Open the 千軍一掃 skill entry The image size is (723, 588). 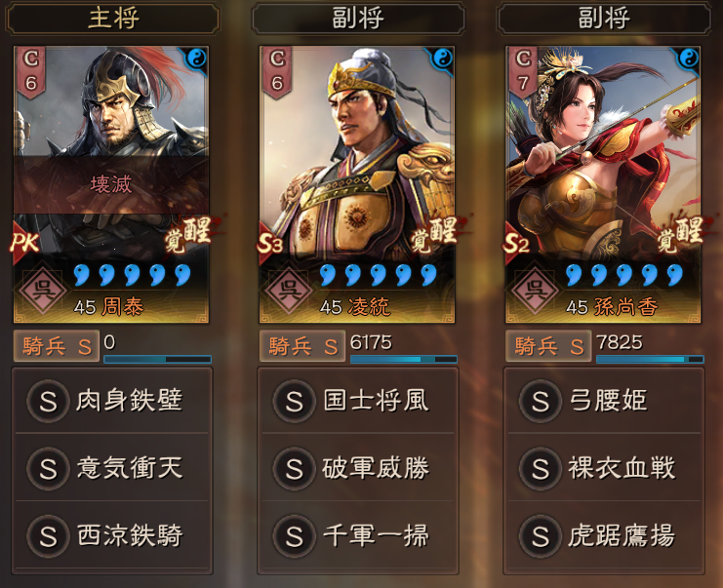pyautogui.click(x=358, y=536)
